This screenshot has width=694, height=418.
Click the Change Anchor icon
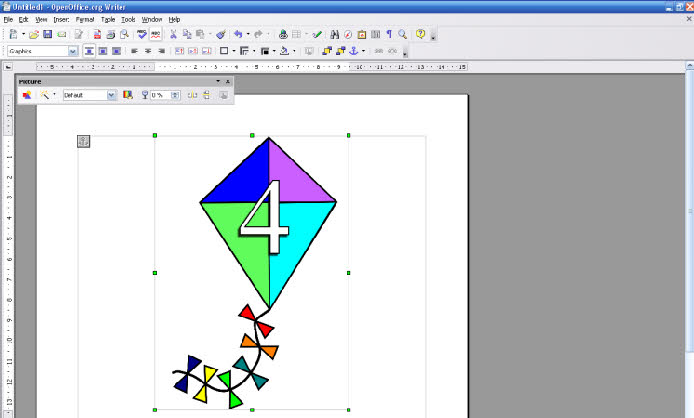click(x=352, y=51)
